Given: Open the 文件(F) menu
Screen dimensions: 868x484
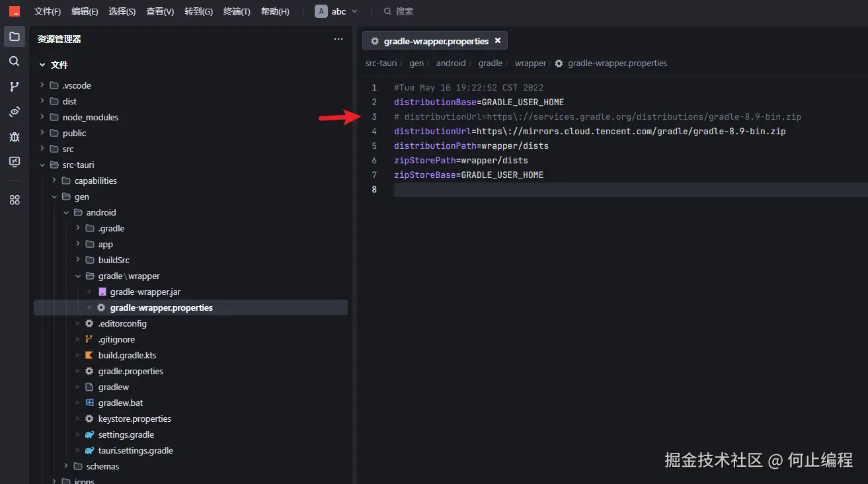Looking at the screenshot, I should pos(48,11).
